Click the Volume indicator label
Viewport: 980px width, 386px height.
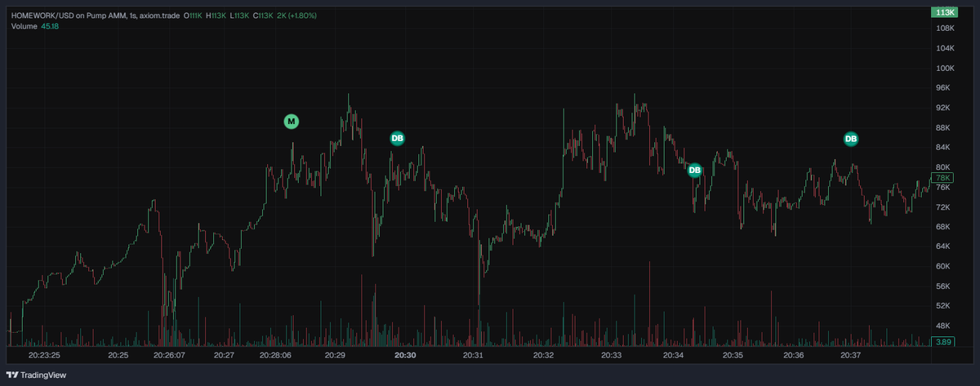click(24, 26)
